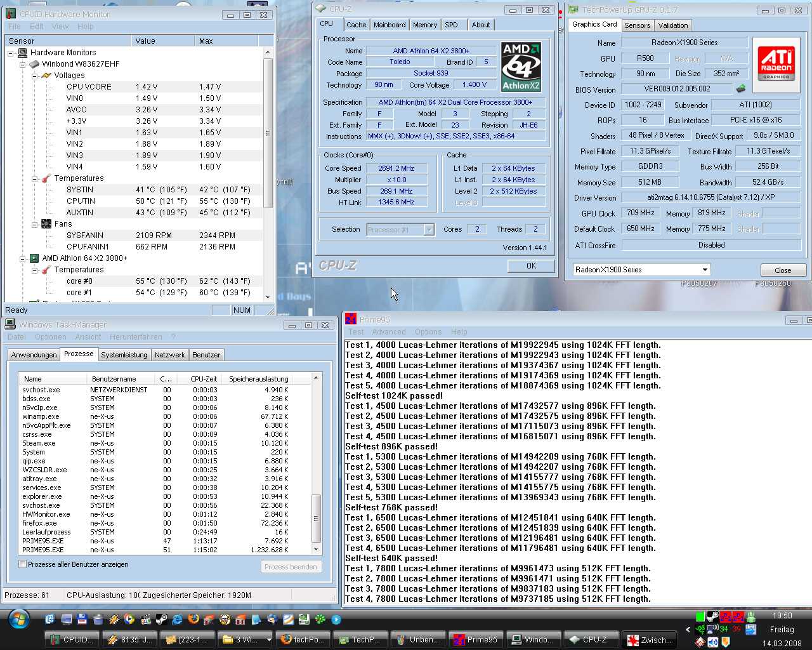Open Optionen menu in Task-Manager
The height and width of the screenshot is (650, 812).
tap(51, 337)
